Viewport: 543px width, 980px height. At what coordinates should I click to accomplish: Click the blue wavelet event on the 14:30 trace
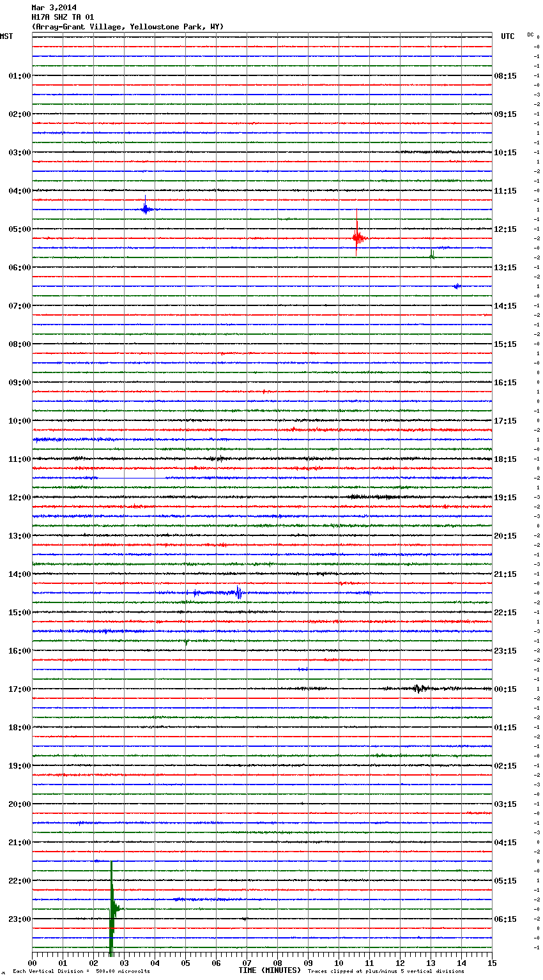pos(238,593)
